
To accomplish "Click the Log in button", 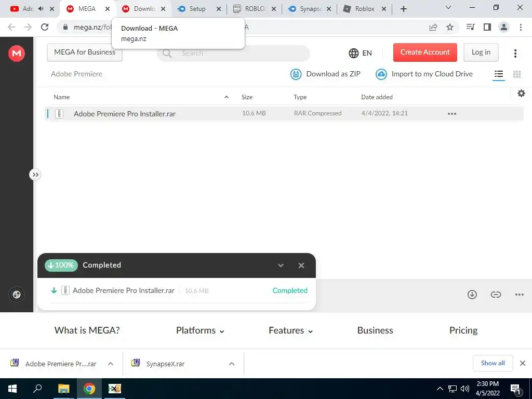I will (481, 52).
